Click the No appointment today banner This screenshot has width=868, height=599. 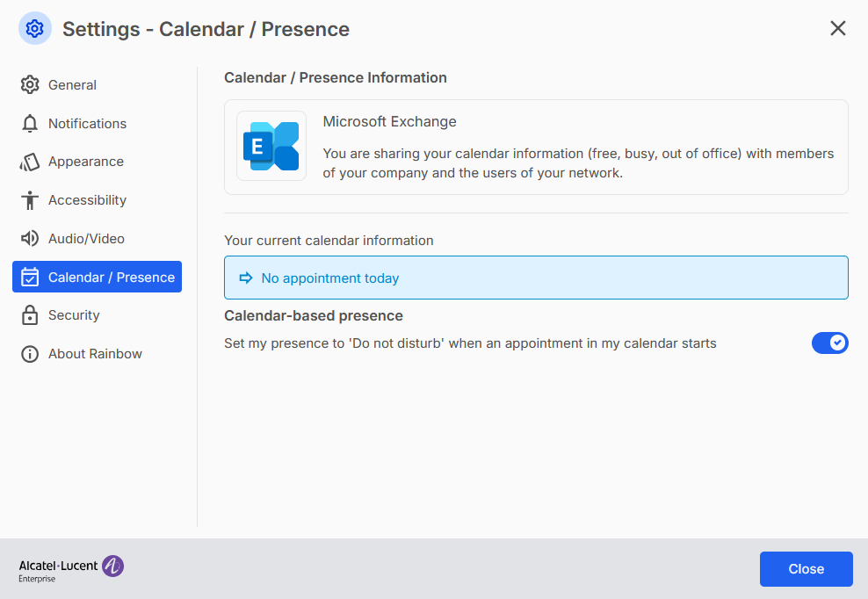pyautogui.click(x=536, y=278)
